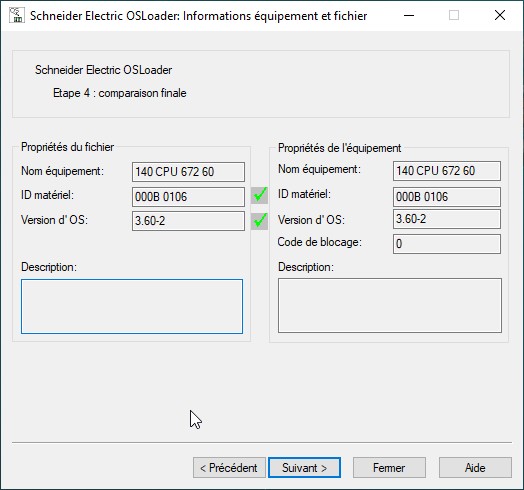Image resolution: width=524 pixels, height=490 pixels.
Task: Go back with the Précédent button
Action: (229, 468)
